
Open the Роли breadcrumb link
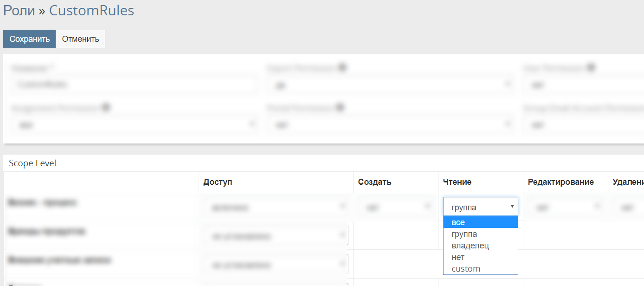[x=19, y=10]
